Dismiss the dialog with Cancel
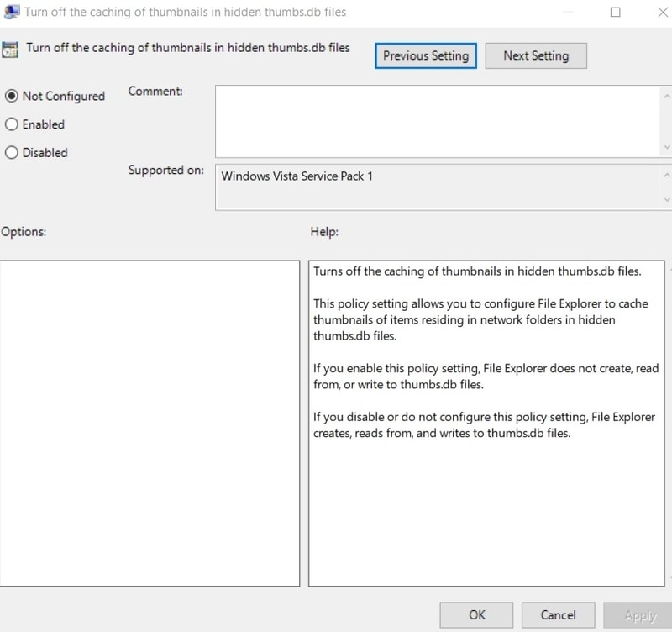 pyautogui.click(x=559, y=614)
